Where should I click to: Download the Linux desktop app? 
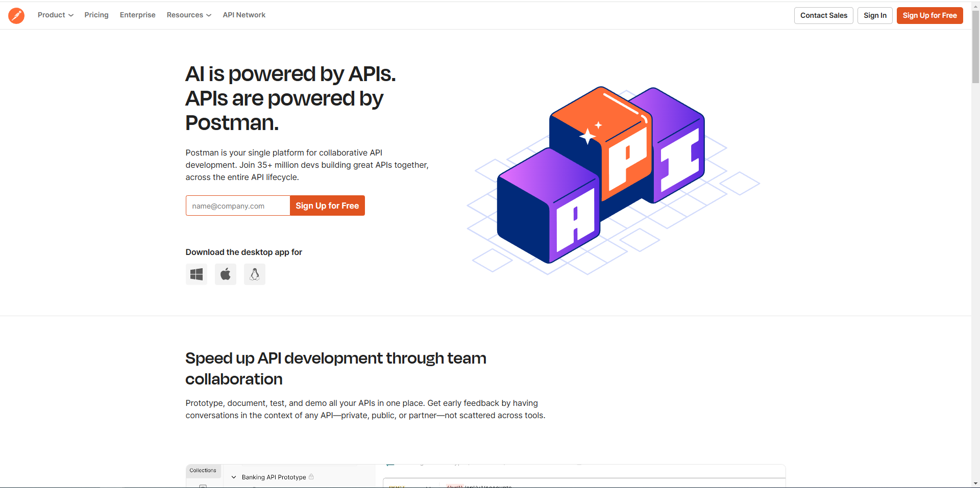point(255,274)
